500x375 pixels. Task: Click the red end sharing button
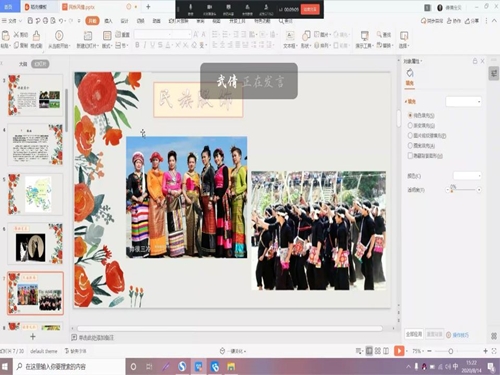point(310,9)
